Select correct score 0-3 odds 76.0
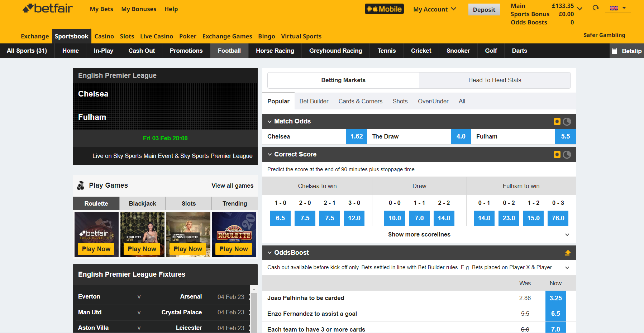The image size is (644, 333). coord(558,218)
